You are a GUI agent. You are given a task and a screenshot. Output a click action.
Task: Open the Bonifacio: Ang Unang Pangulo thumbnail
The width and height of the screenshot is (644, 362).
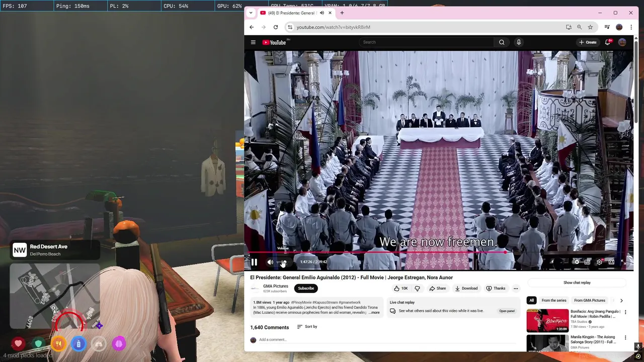coord(547,321)
